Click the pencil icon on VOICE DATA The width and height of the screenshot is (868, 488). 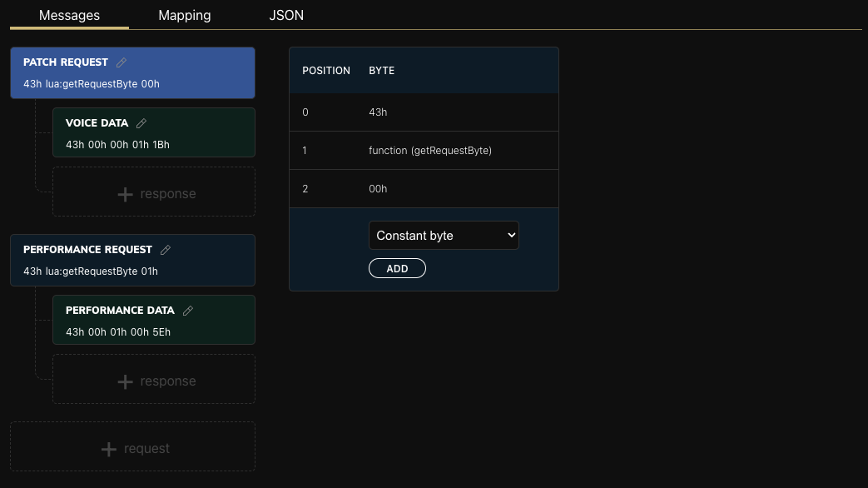[141, 122]
